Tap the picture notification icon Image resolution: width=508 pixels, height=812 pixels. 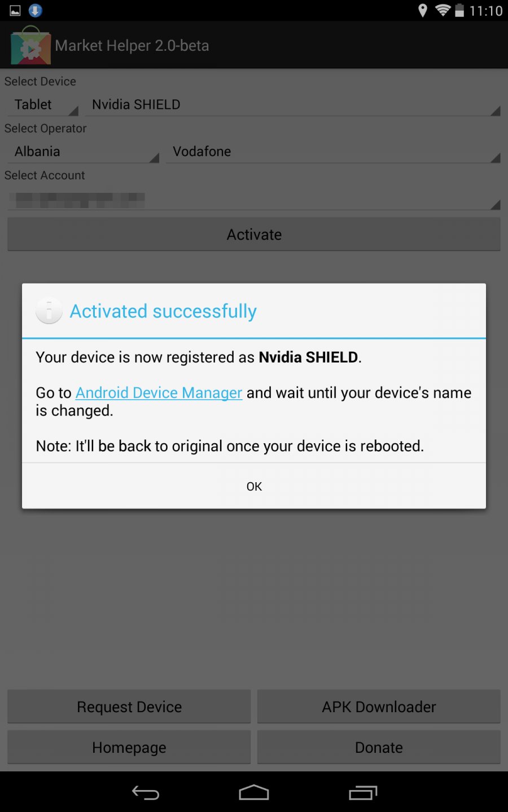[x=15, y=11]
